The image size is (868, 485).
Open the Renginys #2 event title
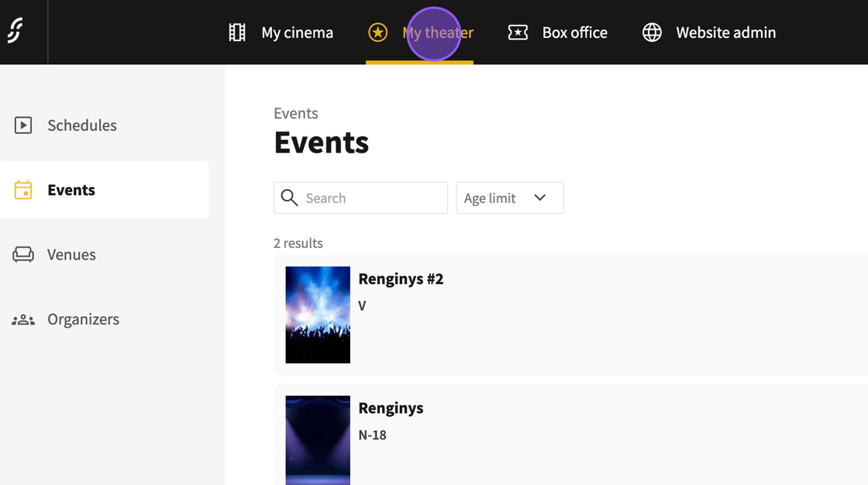tap(401, 279)
